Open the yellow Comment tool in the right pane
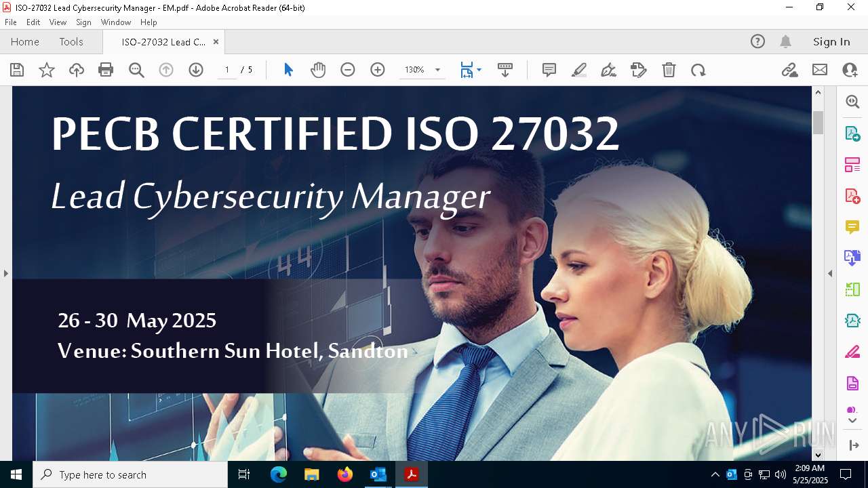 click(852, 227)
